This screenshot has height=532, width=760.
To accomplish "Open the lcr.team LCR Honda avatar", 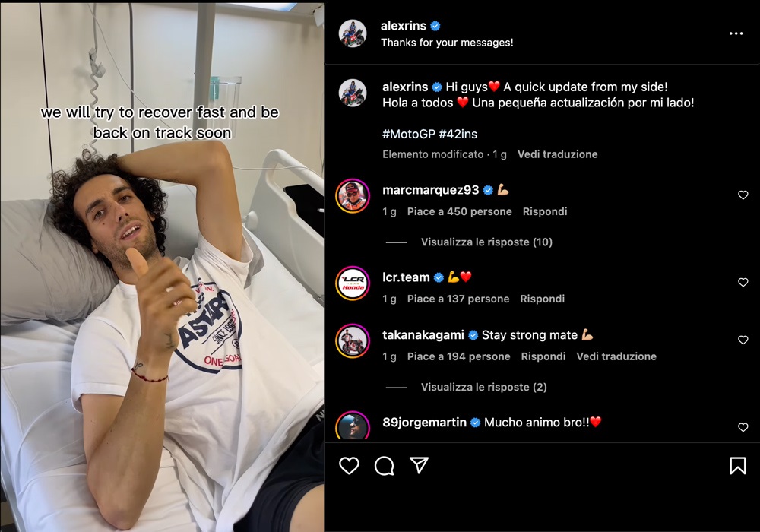I will coord(353,283).
